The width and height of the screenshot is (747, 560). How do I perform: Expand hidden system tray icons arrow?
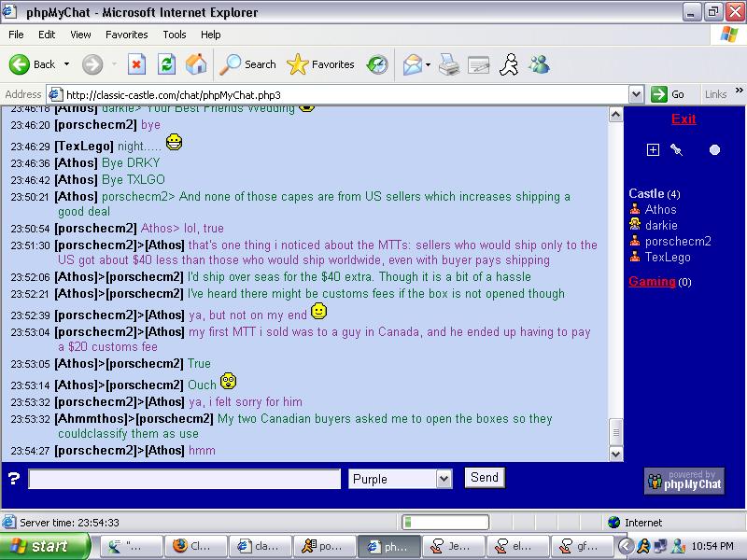coord(627,546)
